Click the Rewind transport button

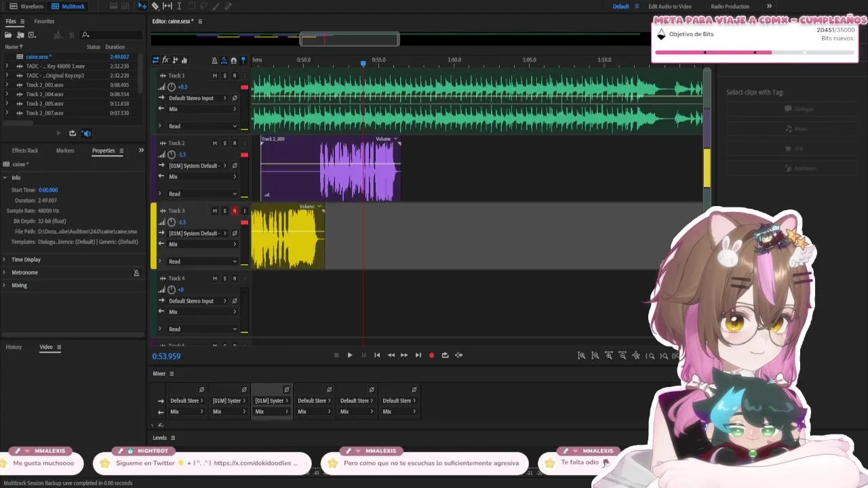391,355
